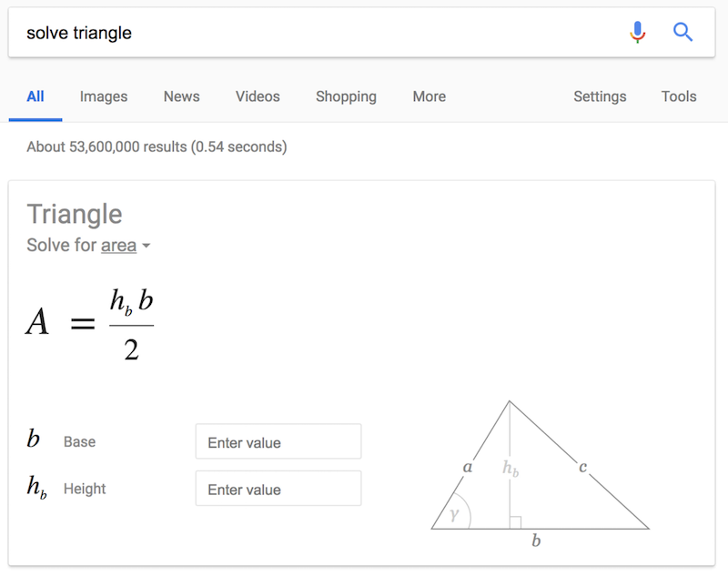
Task: Expand the More search categories menu
Action: (429, 96)
